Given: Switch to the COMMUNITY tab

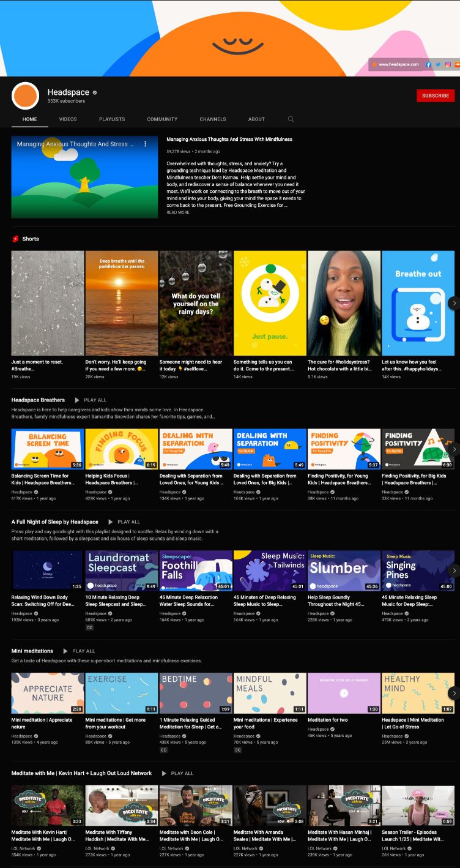Looking at the screenshot, I should pyautogui.click(x=162, y=119).
